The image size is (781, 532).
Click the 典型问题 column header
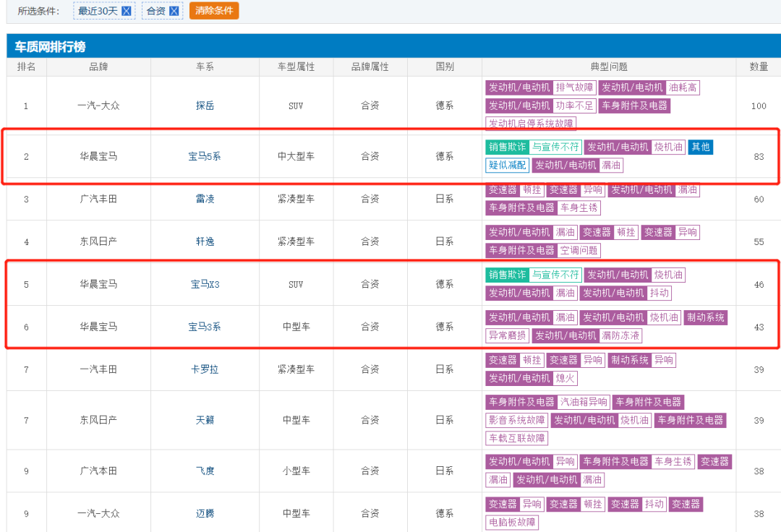[609, 66]
